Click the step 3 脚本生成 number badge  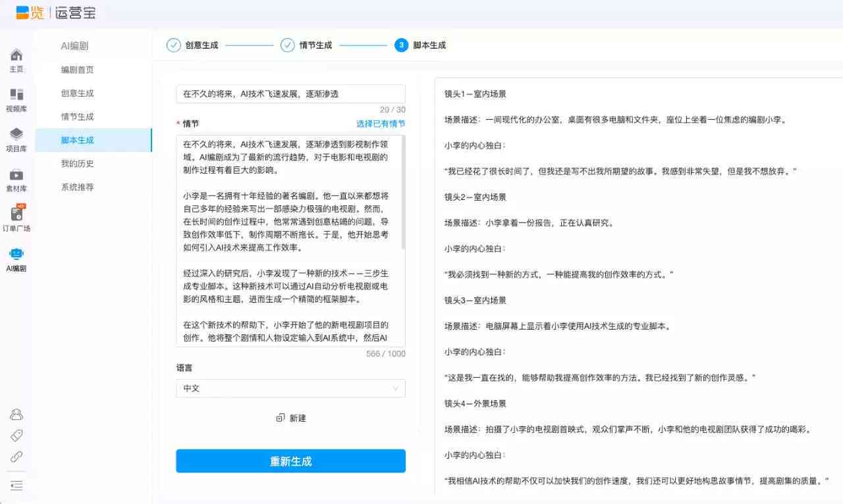(x=401, y=45)
